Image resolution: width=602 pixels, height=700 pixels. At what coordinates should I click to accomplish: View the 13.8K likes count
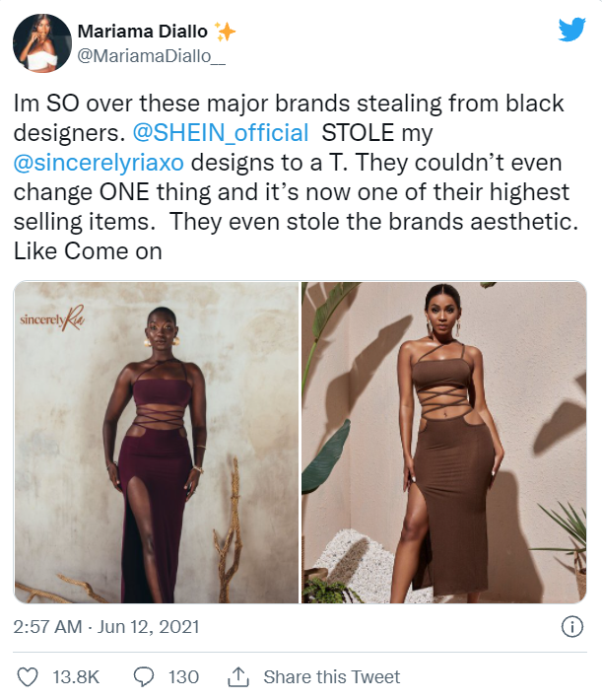(x=76, y=676)
